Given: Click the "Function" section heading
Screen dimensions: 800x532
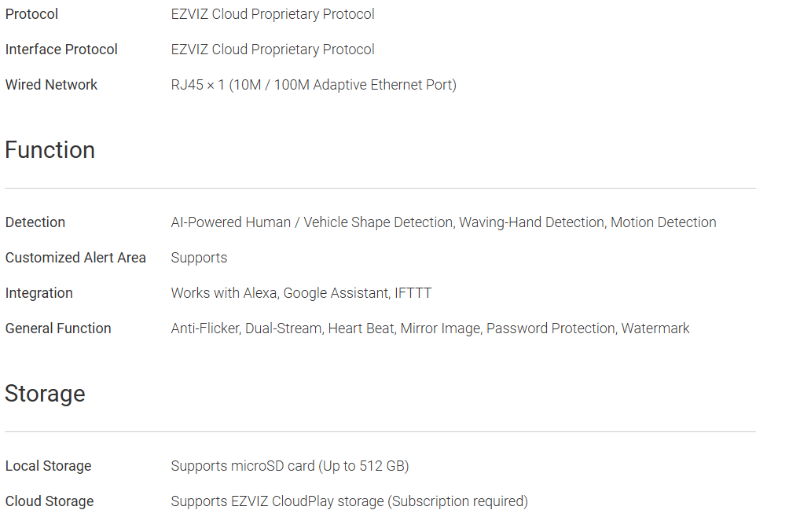Looking at the screenshot, I should pyautogui.click(x=50, y=150).
